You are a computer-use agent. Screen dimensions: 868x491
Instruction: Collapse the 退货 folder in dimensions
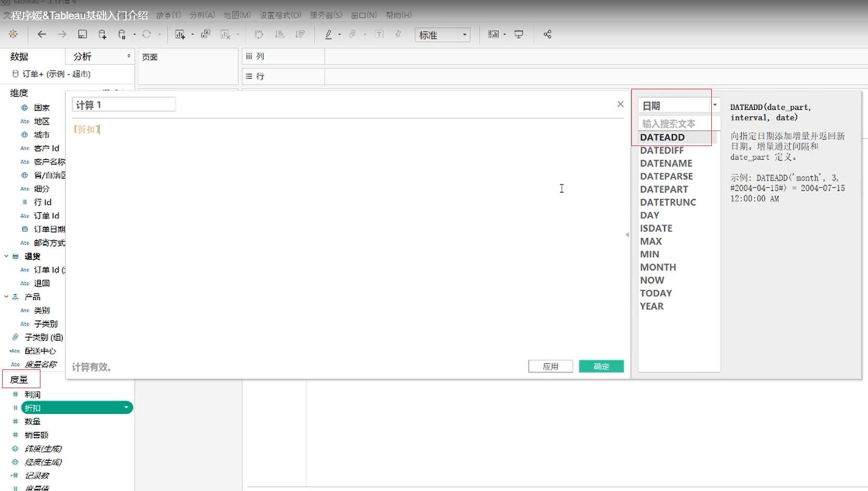[6, 256]
